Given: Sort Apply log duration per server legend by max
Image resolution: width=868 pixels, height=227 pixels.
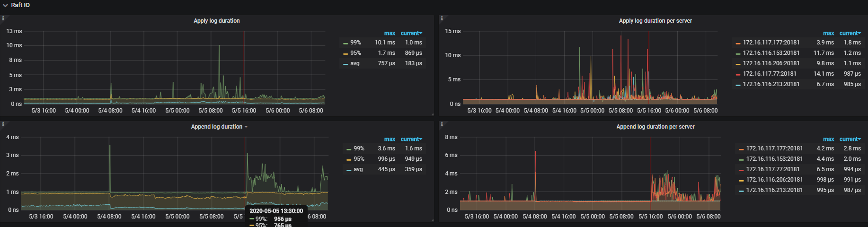Looking at the screenshot, I should 828,33.
